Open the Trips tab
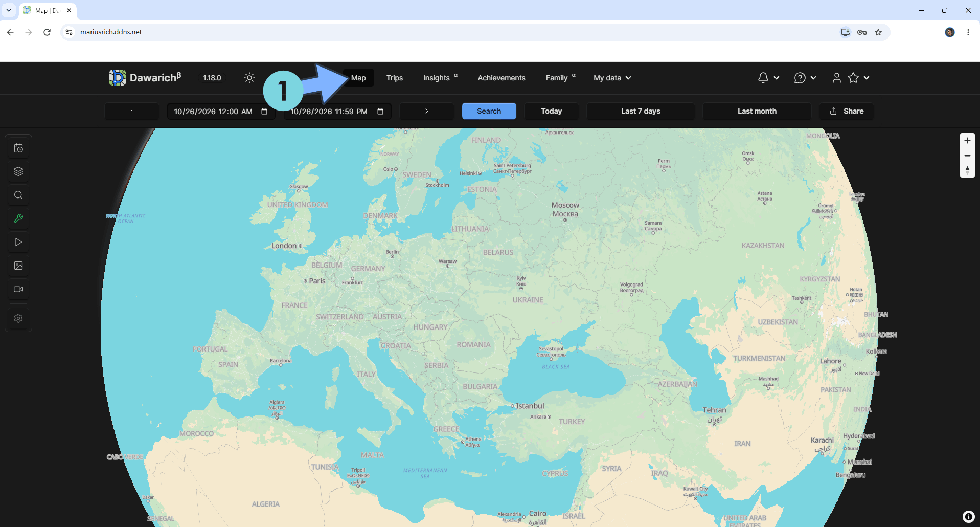The height and width of the screenshot is (527, 980). 395,78
